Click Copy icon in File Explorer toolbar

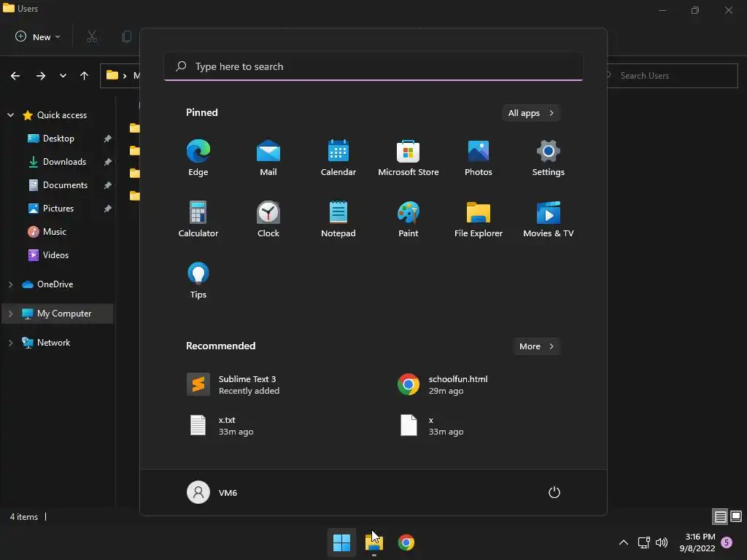click(x=127, y=36)
